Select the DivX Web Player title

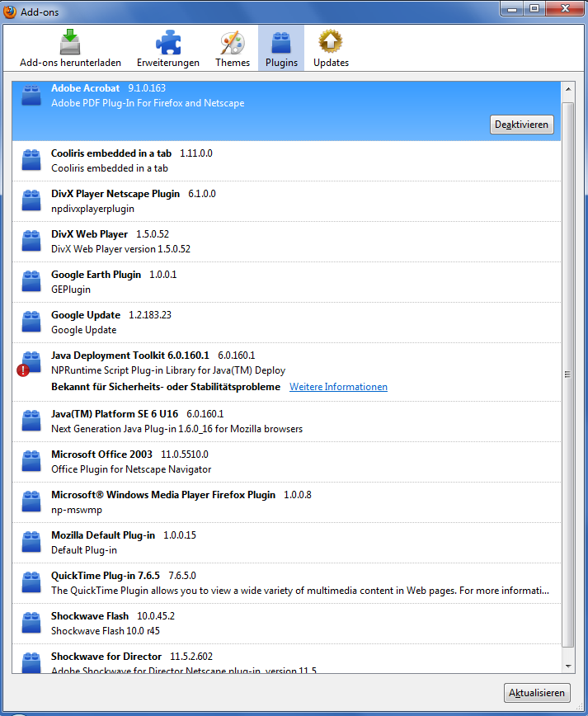[x=89, y=234]
